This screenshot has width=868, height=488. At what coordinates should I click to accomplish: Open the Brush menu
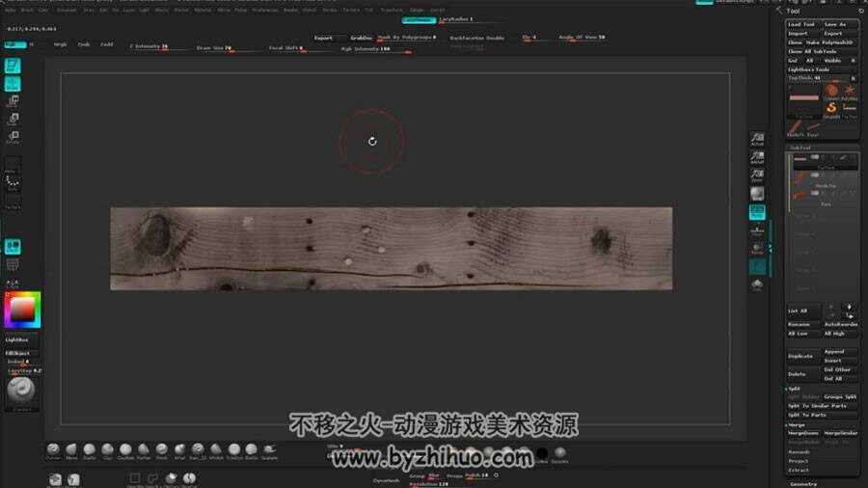point(27,10)
